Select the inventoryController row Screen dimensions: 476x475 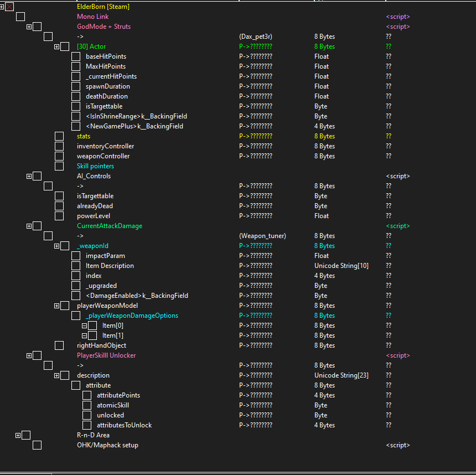click(105, 146)
